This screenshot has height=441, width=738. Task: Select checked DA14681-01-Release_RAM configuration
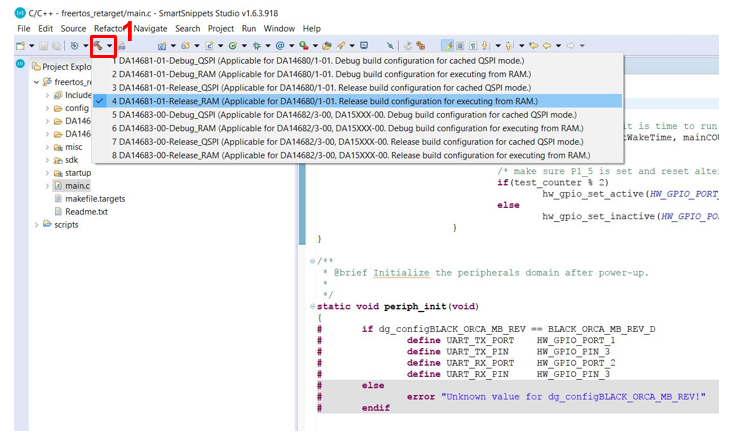coord(357,101)
